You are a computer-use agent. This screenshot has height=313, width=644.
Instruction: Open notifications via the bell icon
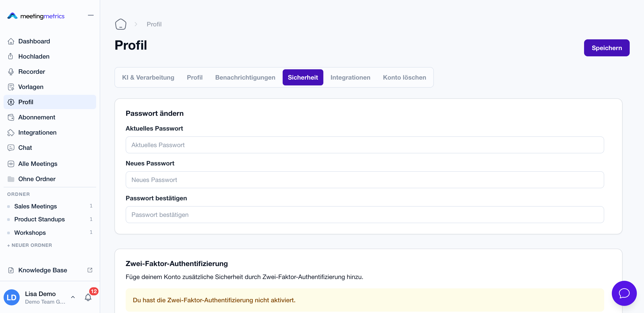click(x=88, y=297)
